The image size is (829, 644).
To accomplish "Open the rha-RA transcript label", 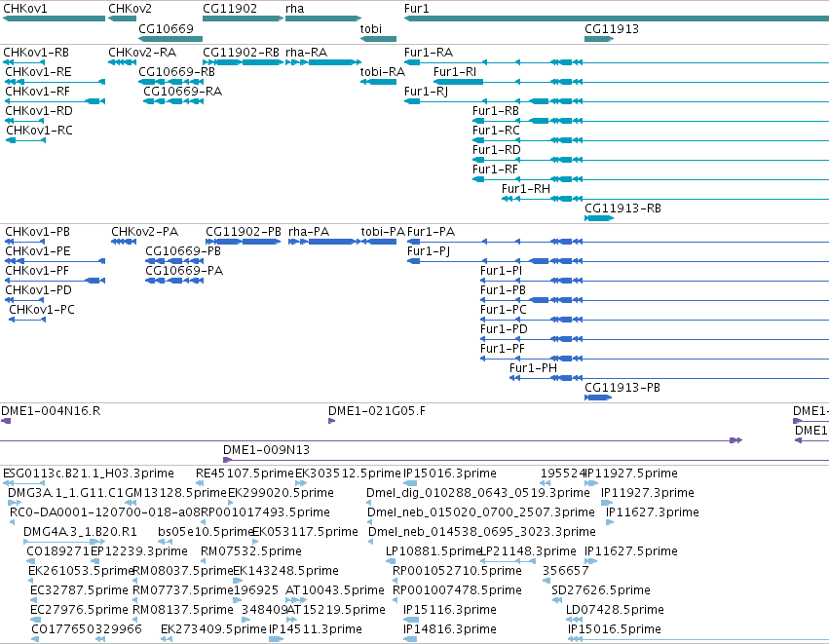I will tap(306, 53).
